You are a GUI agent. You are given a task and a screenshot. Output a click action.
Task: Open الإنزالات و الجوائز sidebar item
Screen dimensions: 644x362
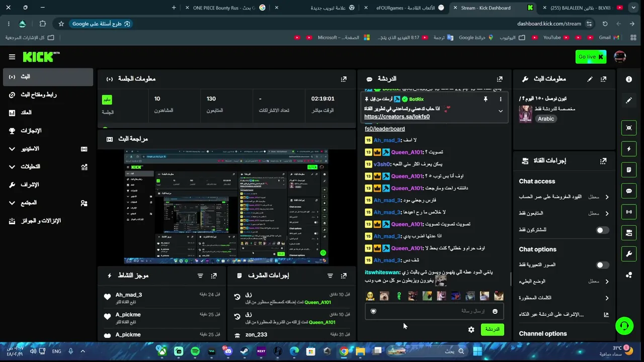point(47,221)
